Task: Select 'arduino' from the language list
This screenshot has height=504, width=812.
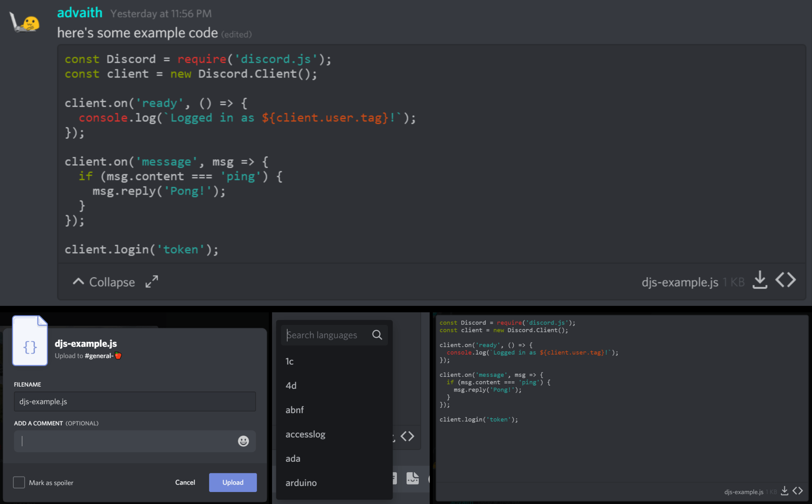Action: (301, 483)
